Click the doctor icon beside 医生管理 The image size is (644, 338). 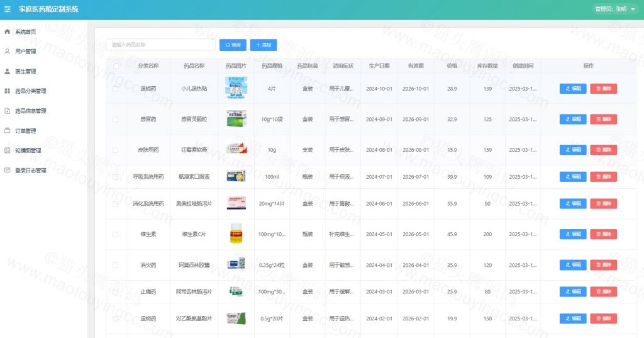[x=7, y=71]
